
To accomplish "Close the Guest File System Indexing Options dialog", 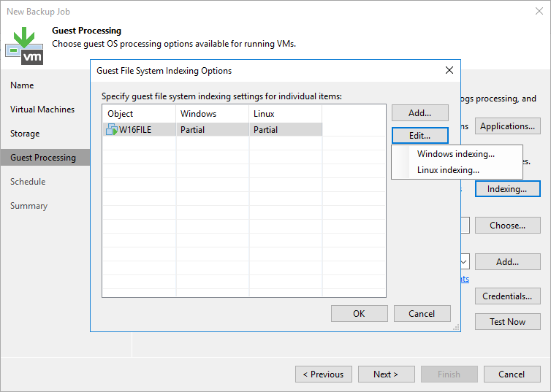I will click(x=449, y=71).
